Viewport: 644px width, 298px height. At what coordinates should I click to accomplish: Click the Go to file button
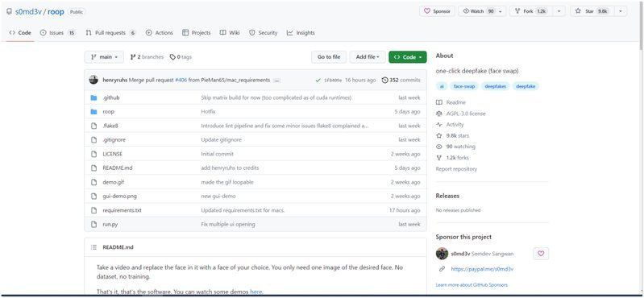329,57
